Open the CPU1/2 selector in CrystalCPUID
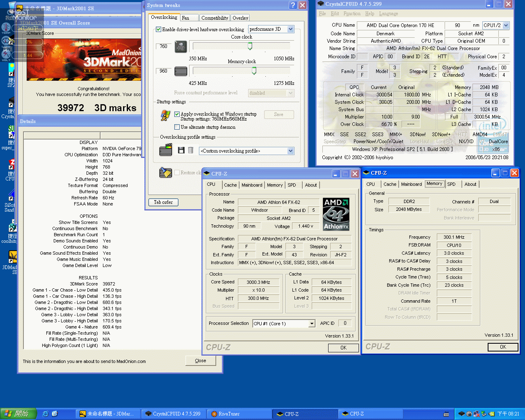 (x=506, y=25)
